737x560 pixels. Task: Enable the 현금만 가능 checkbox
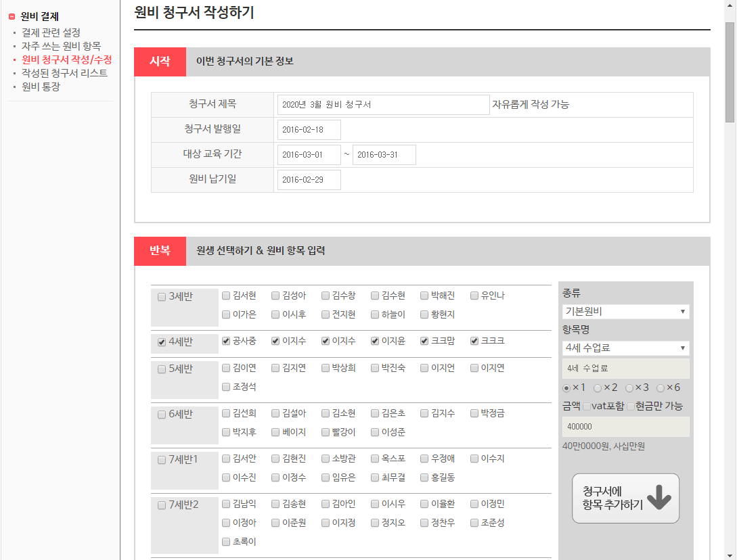tap(631, 406)
